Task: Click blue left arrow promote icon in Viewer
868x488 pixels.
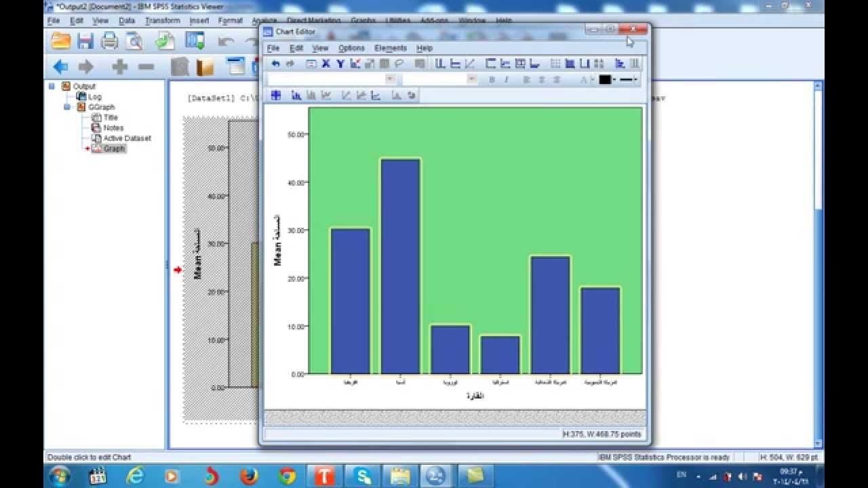Action: point(61,66)
